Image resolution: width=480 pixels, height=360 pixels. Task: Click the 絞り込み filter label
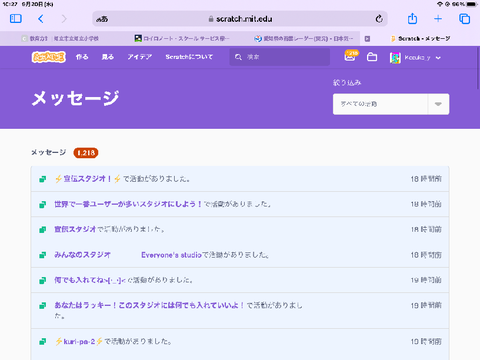347,83
